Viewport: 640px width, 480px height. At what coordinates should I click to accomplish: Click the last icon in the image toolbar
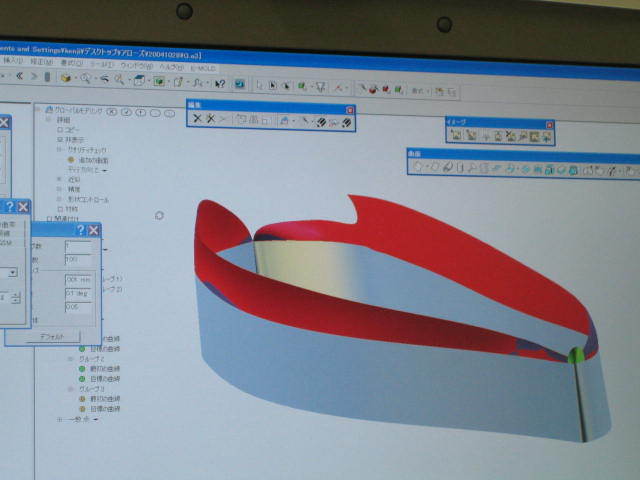point(547,138)
